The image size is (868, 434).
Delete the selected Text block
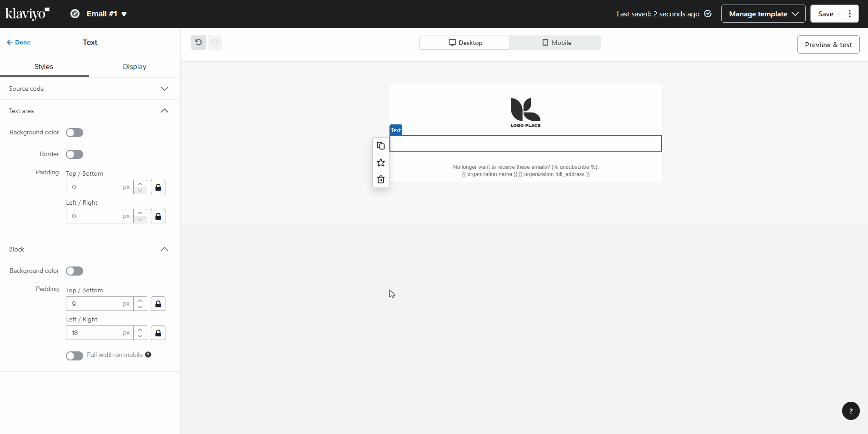pyautogui.click(x=381, y=179)
